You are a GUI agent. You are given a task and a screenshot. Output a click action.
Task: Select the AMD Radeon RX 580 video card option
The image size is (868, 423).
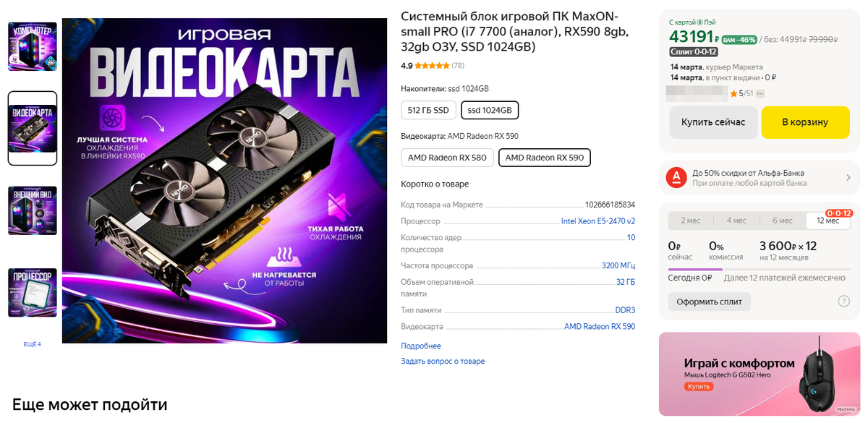point(447,157)
